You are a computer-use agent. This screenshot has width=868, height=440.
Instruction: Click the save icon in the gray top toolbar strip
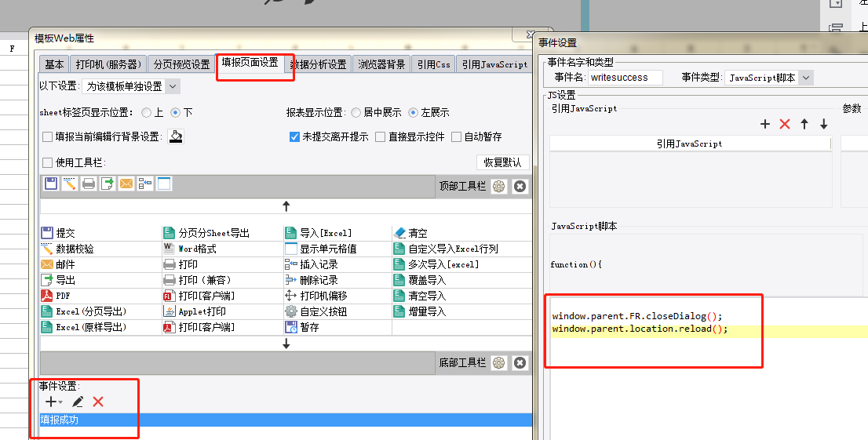[x=51, y=184]
